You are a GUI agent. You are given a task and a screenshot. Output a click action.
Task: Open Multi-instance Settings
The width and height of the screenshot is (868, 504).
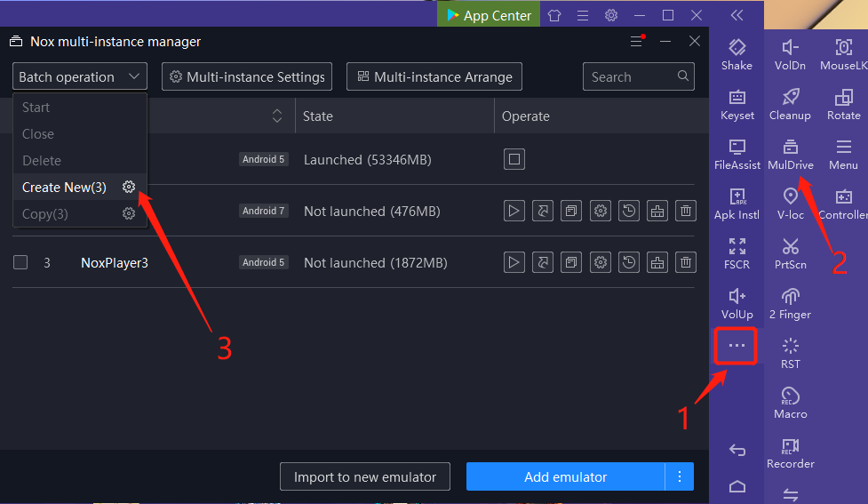click(247, 76)
